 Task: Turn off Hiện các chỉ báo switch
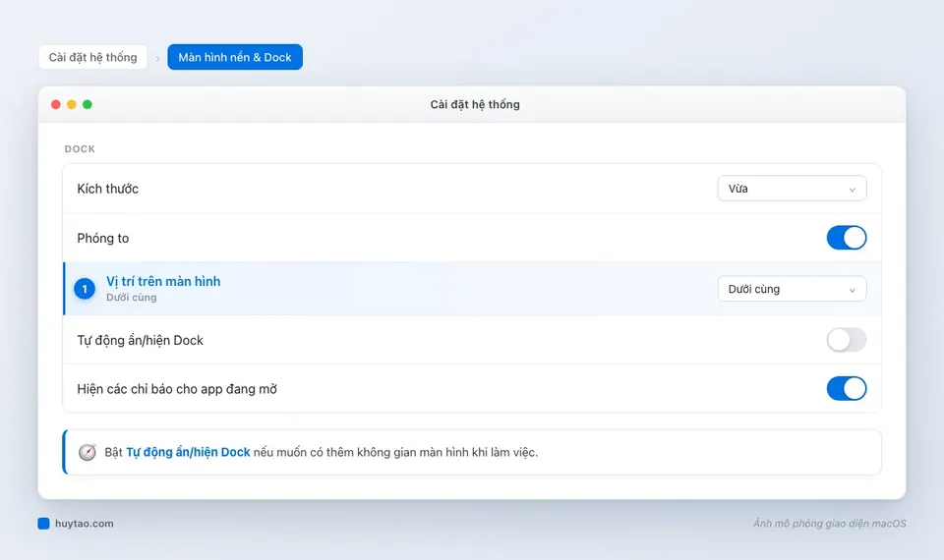(846, 389)
